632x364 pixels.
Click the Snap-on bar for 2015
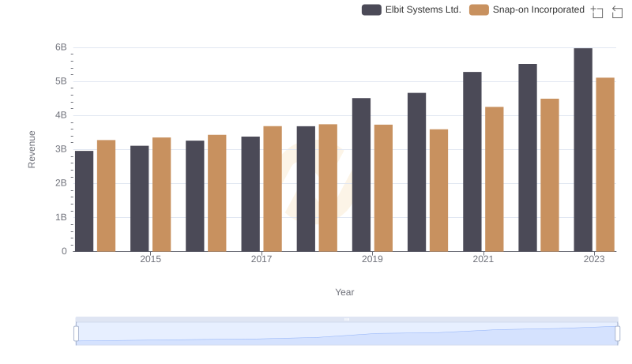click(162, 194)
